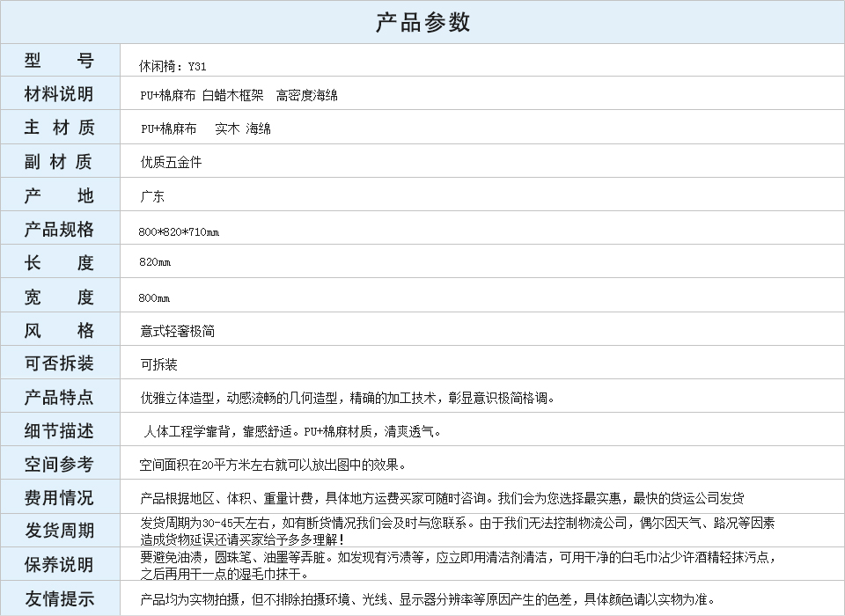845x616 pixels.
Task: Select the 空间参考 label cell
Action: 59,464
